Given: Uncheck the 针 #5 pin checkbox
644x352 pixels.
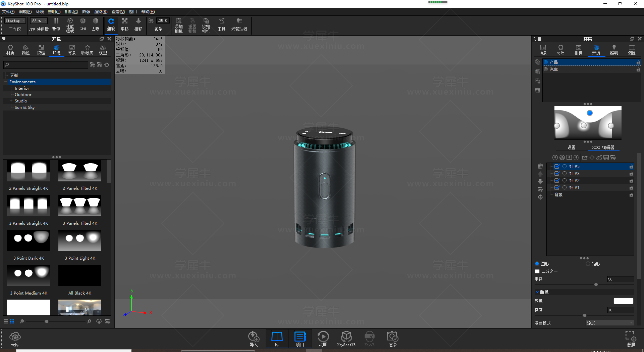Looking at the screenshot, I should pyautogui.click(x=557, y=167).
